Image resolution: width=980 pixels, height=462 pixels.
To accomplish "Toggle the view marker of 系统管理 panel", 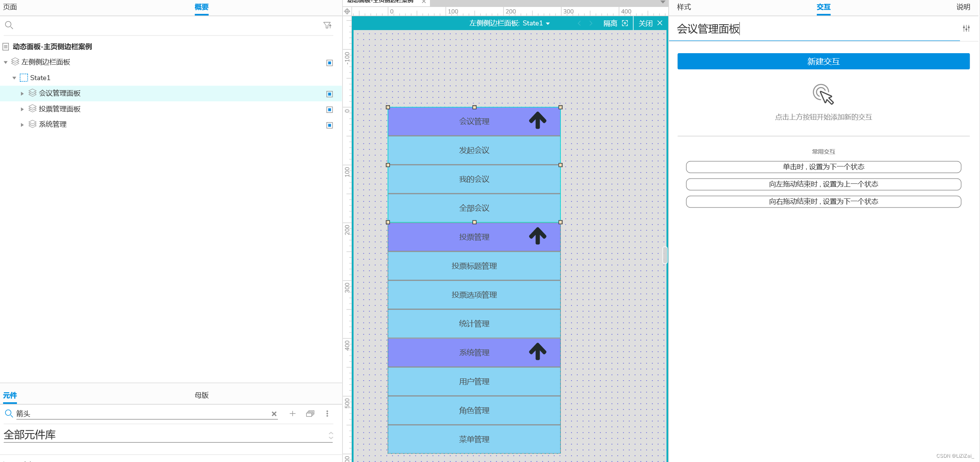I will click(329, 125).
